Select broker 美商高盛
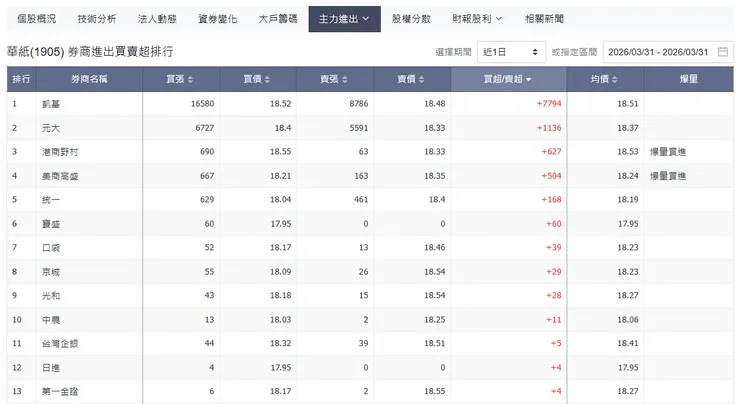 60,176
